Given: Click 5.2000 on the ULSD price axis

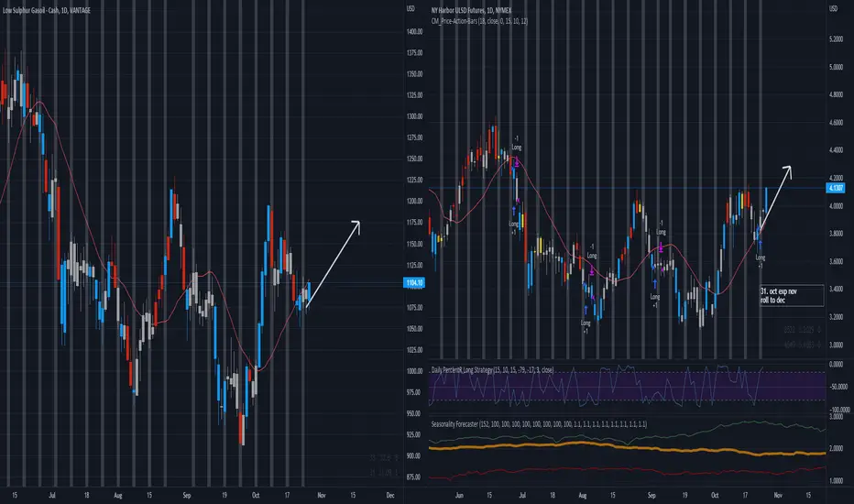Looking at the screenshot, I should 836,39.
